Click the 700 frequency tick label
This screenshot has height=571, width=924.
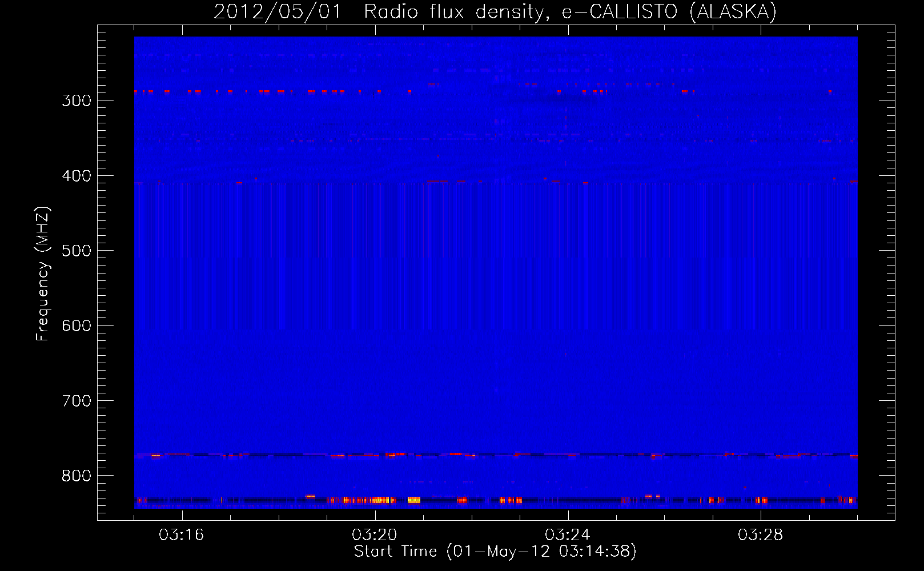point(77,401)
